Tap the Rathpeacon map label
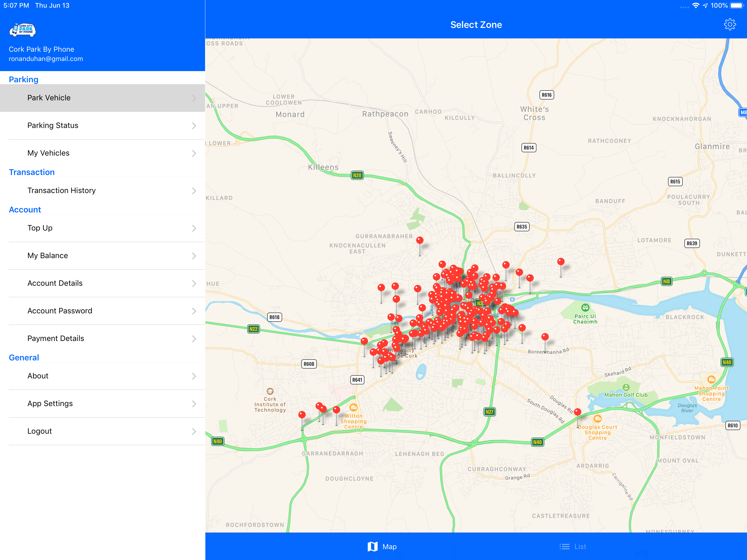 pyautogui.click(x=385, y=114)
